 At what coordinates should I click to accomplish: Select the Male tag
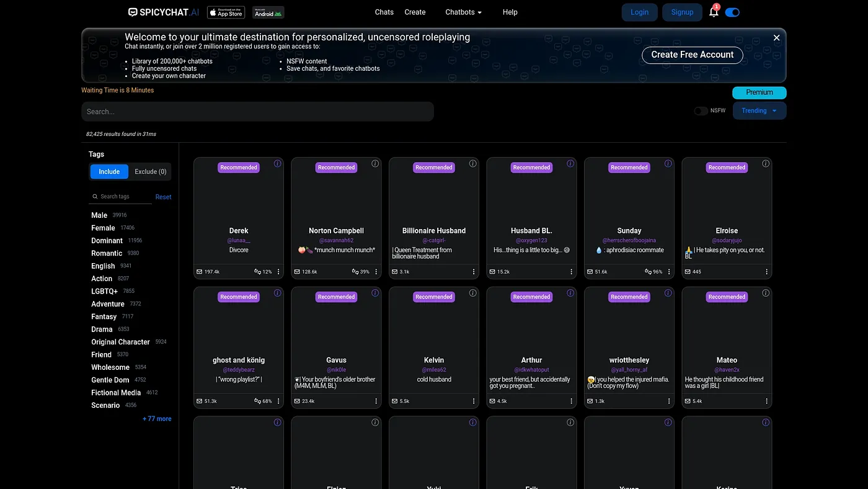pyautogui.click(x=99, y=215)
